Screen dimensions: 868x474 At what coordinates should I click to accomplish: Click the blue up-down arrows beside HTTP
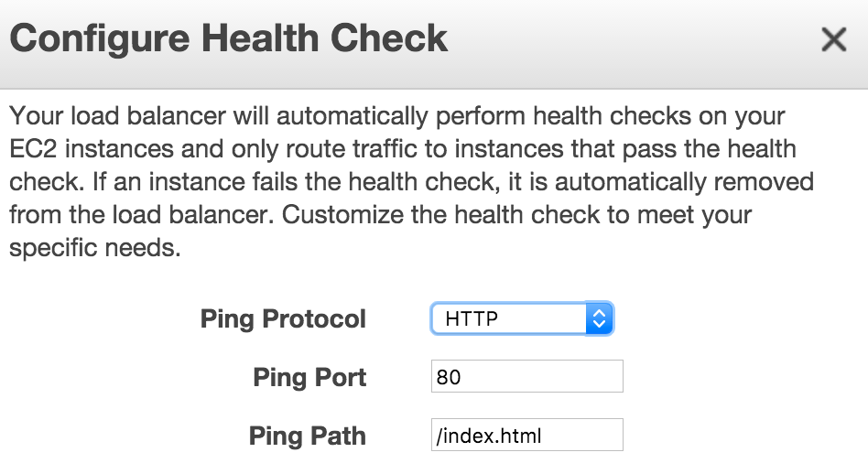(x=599, y=318)
